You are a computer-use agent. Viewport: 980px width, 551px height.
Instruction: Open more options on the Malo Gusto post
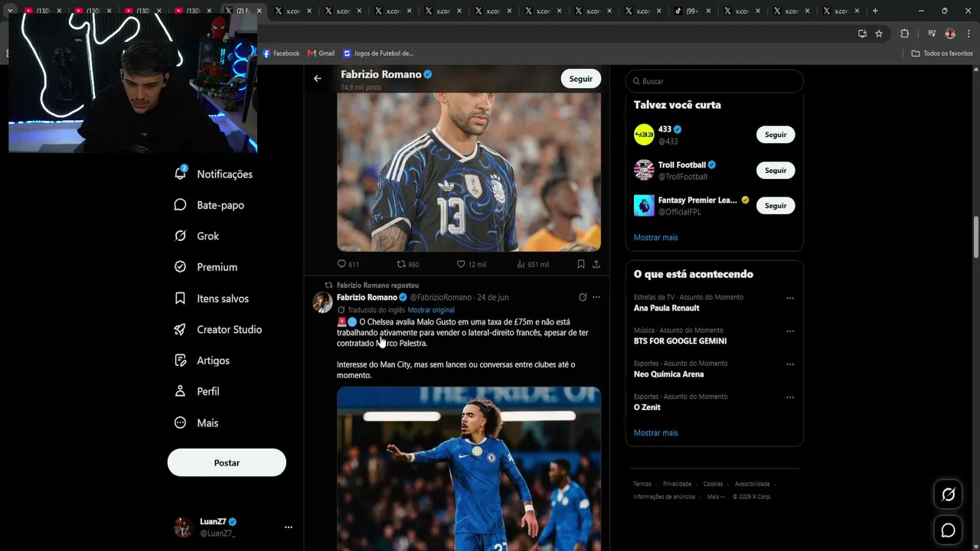coord(596,297)
